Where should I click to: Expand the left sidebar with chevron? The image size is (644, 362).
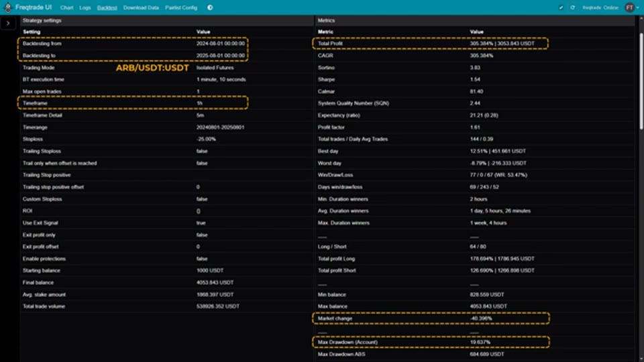pyautogui.click(x=8, y=23)
